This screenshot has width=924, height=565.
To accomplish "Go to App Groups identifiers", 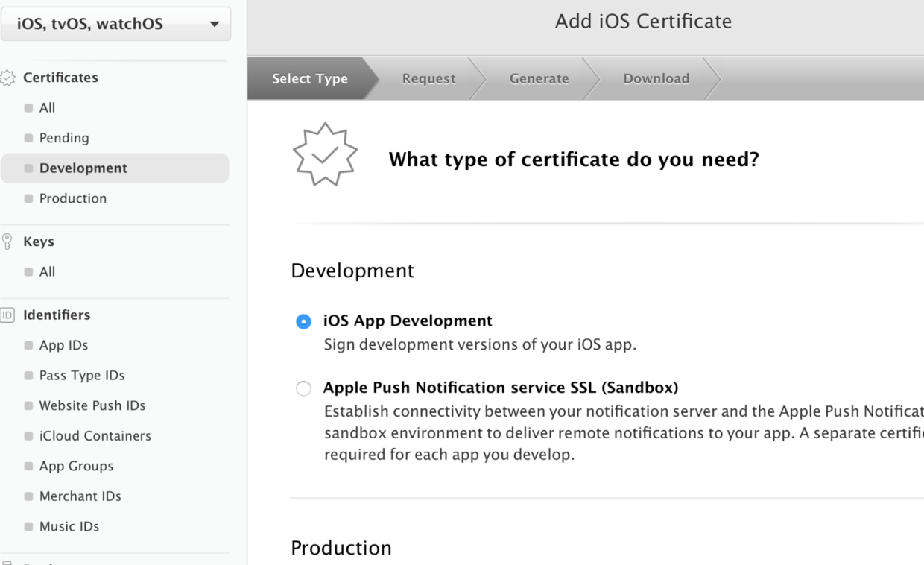I will tap(76, 466).
